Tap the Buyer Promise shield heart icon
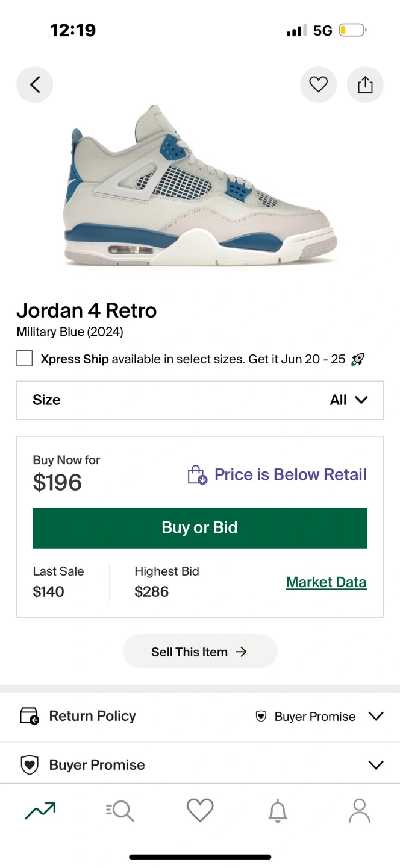The image size is (400, 868). coord(30,765)
